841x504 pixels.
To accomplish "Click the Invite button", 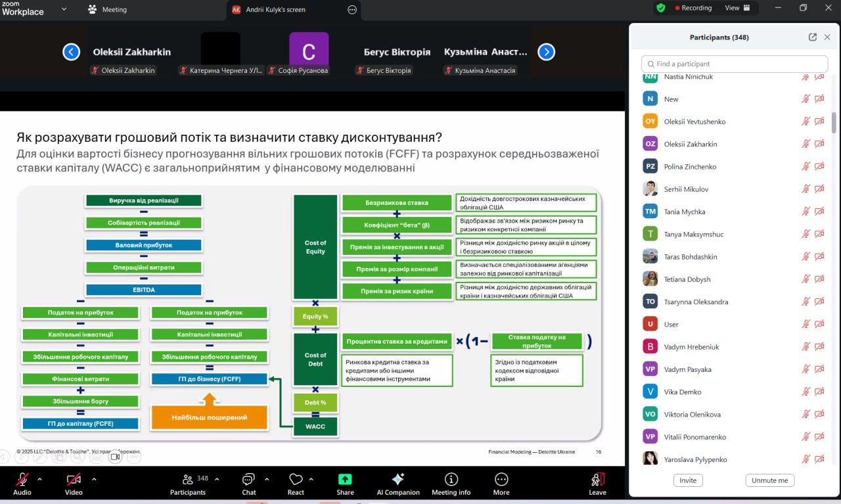I will [688, 480].
